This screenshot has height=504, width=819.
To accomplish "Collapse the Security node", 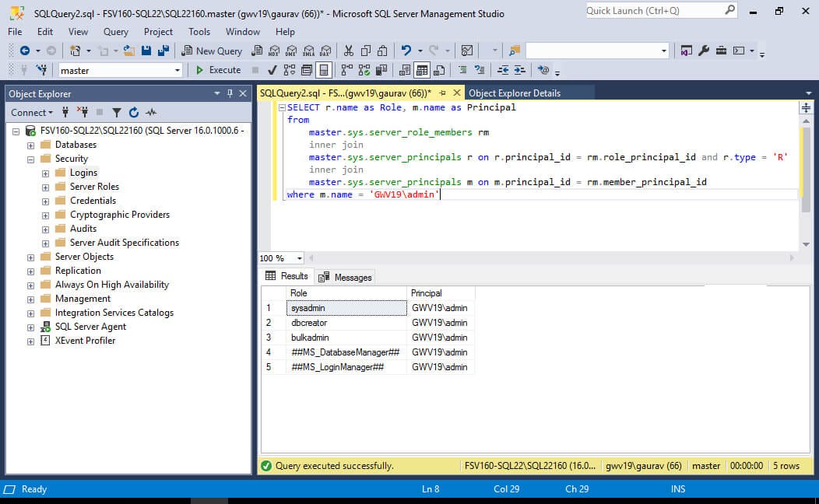I will click(30, 159).
